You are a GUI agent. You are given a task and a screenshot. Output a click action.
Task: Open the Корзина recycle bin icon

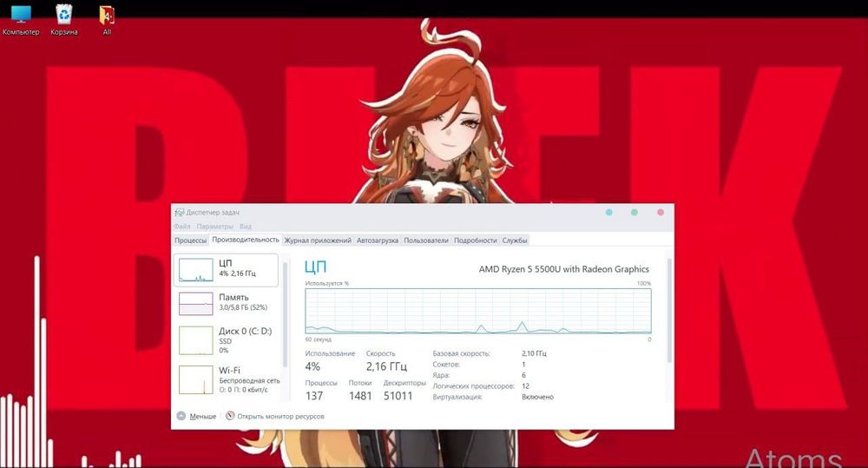coord(64,19)
